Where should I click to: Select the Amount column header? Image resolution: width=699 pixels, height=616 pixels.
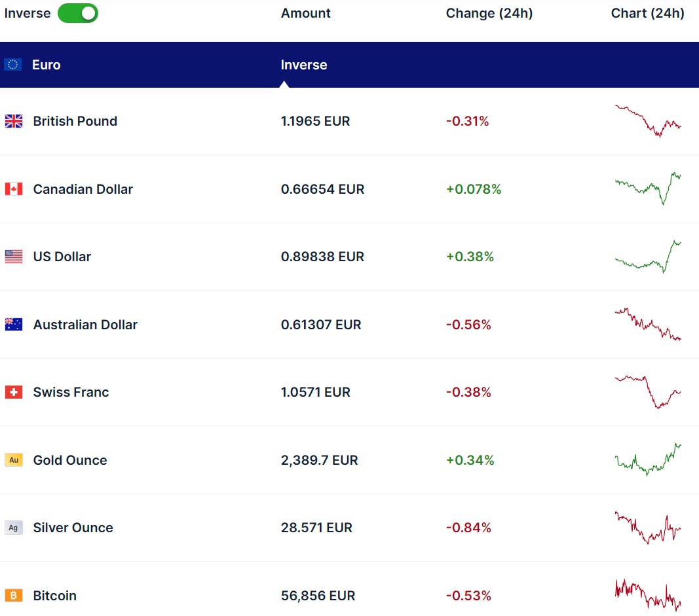pos(306,13)
